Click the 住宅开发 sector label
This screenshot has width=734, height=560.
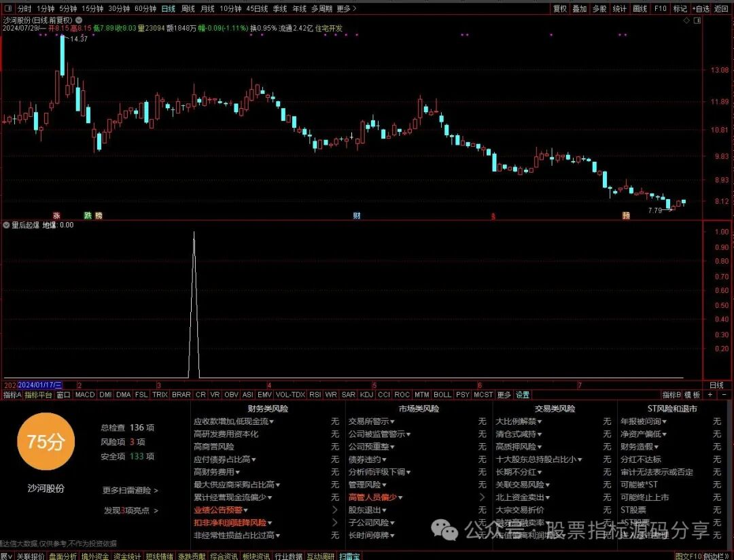329,29
